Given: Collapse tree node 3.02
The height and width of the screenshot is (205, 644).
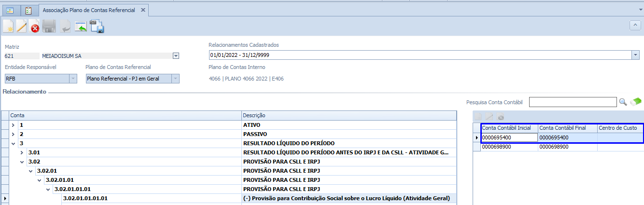Looking at the screenshot, I should tap(22, 162).
